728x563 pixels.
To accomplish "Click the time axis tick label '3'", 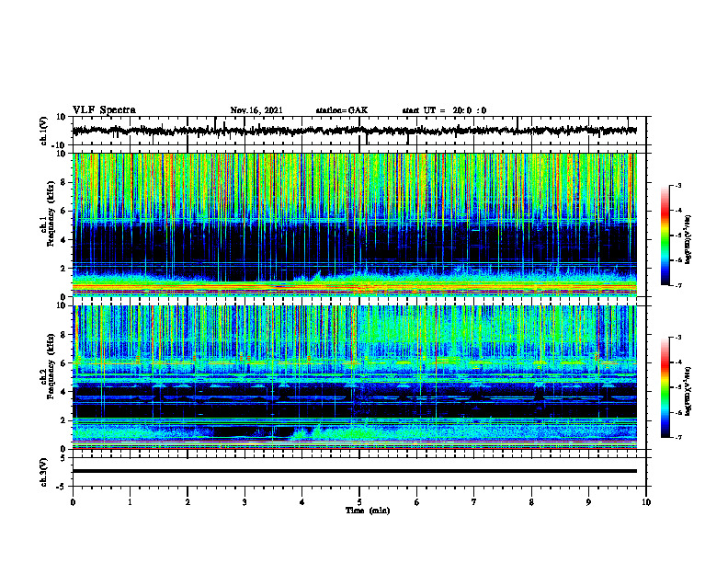I will pos(245,502).
